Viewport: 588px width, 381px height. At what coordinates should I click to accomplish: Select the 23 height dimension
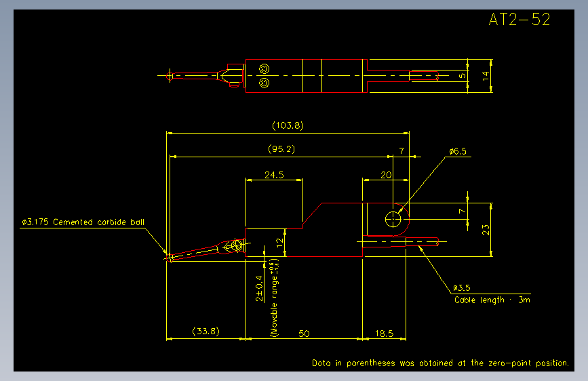(x=486, y=230)
